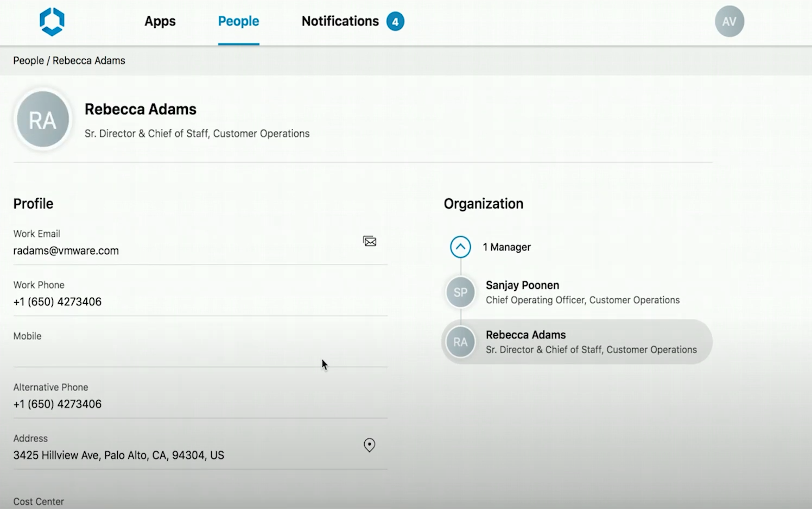Select Sanjay Poonen in the organization list

point(543,292)
